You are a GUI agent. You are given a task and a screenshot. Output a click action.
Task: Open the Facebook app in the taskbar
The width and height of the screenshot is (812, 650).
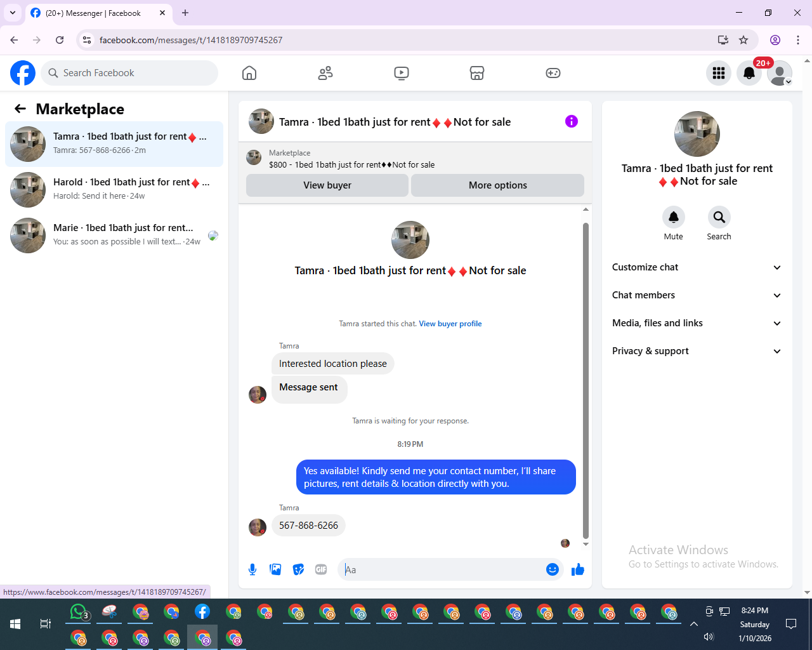202,612
